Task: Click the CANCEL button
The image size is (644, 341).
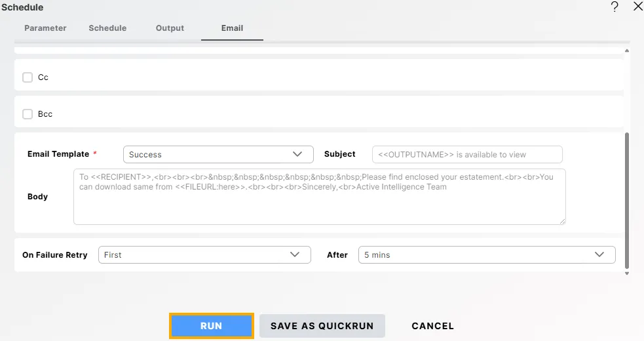Action: [x=432, y=326]
